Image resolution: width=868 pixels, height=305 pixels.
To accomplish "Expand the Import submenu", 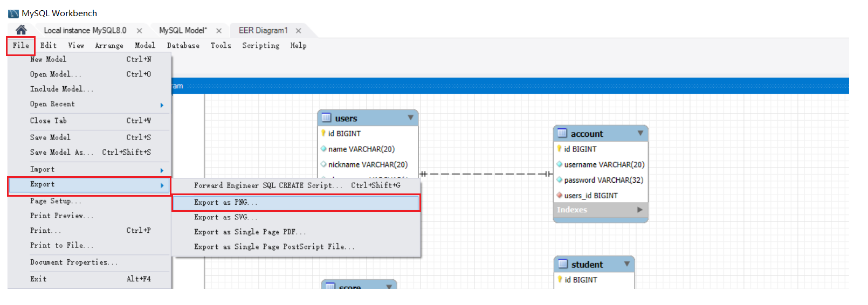I will coord(90,170).
